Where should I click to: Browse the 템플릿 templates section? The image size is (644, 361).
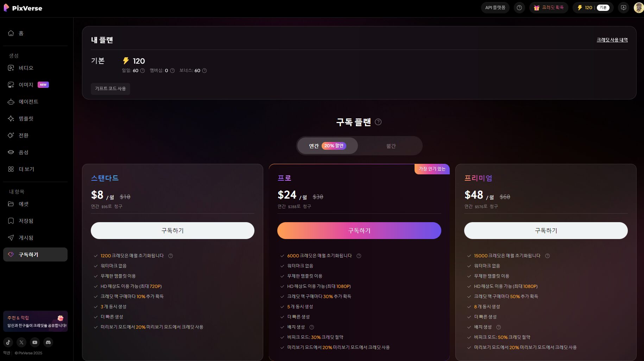coord(26,118)
